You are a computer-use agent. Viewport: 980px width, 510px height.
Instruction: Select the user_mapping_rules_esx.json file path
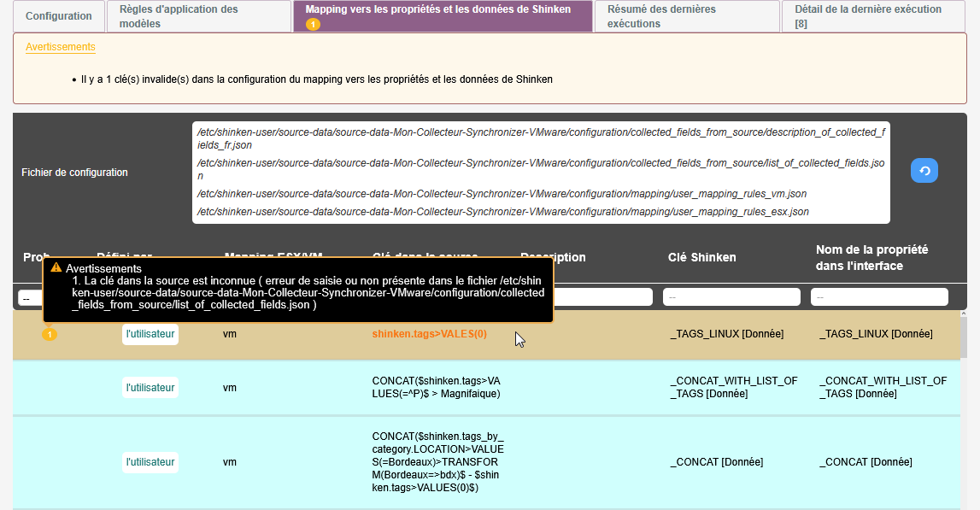point(502,212)
